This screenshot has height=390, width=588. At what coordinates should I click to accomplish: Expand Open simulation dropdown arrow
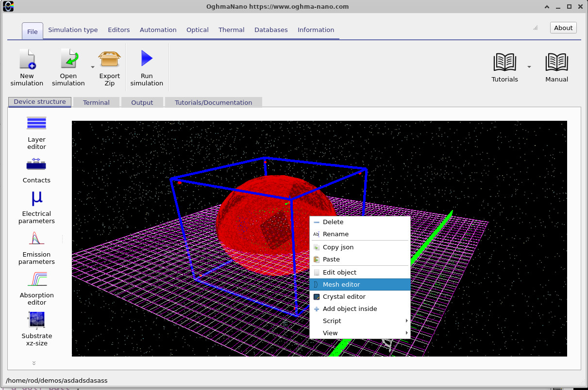(92, 67)
